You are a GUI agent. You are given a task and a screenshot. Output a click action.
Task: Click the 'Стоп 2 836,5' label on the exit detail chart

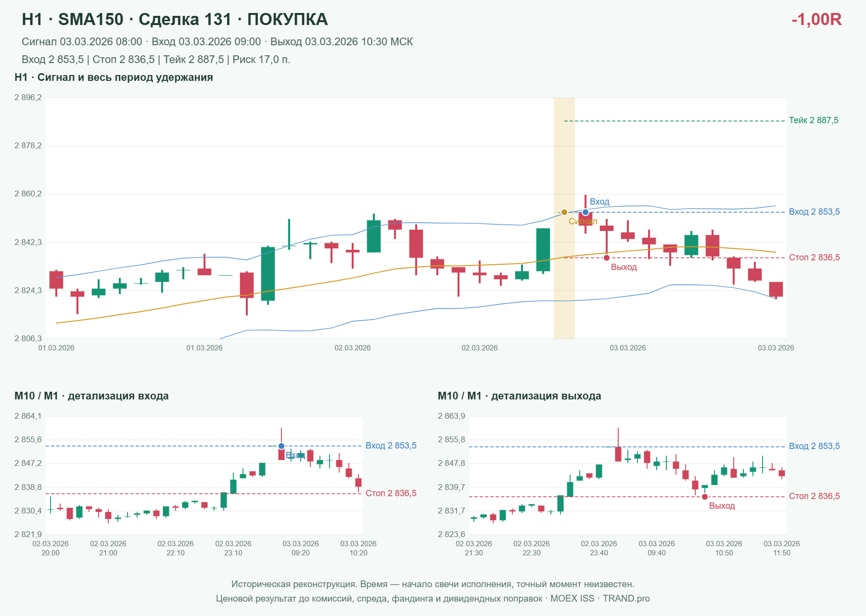point(815,496)
